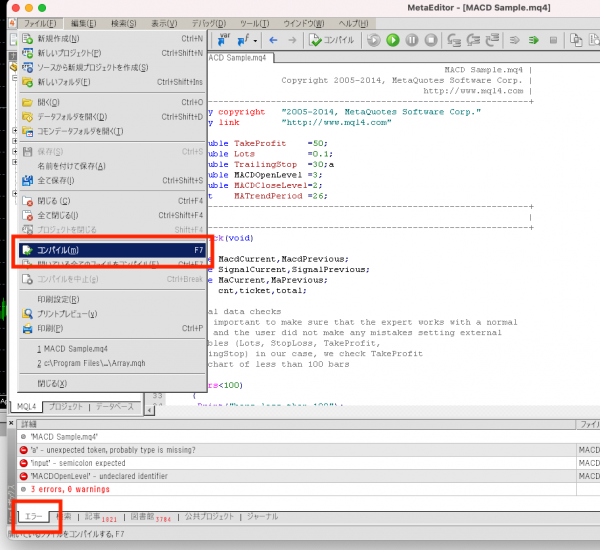The height and width of the screenshot is (550, 600).
Task: Open recent file '1 MACD Sample.mq4'
Action: click(112, 349)
